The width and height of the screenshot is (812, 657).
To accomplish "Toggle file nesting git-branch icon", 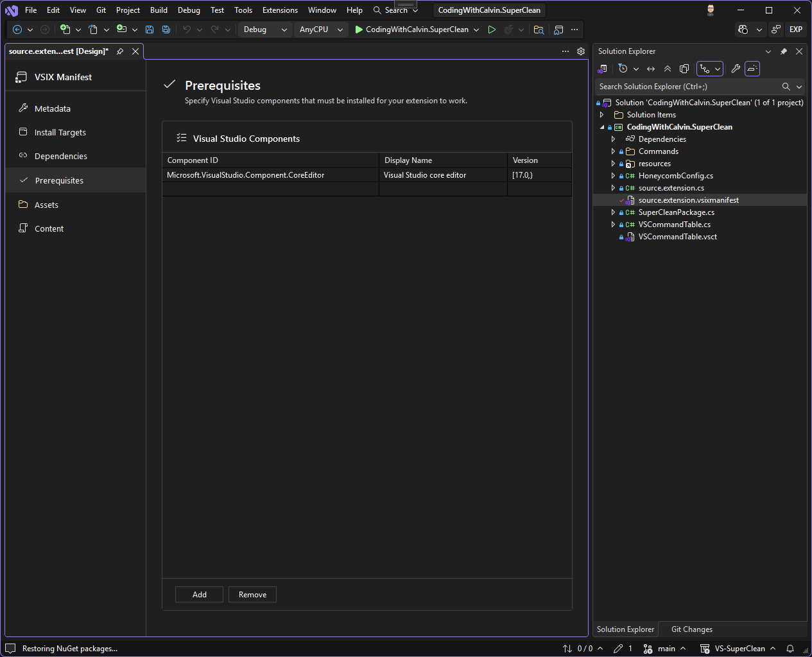I will (x=705, y=69).
